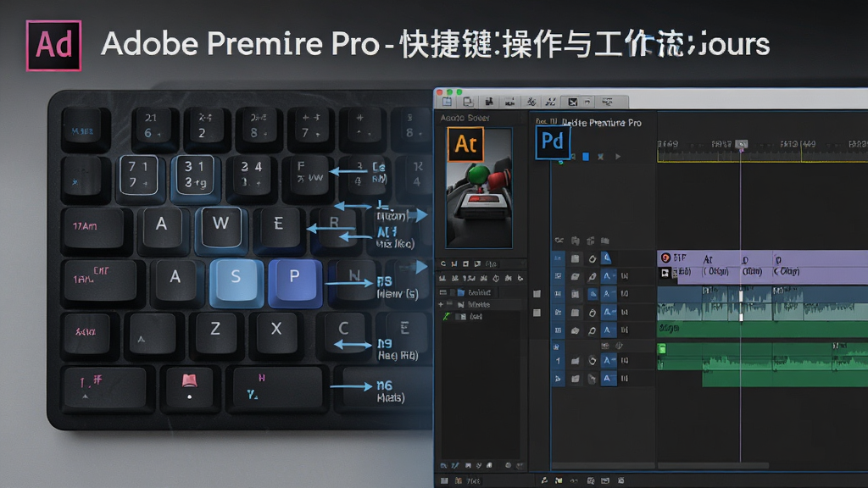Select the purple video clip on the timeline
The image size is (868, 488).
coord(763,265)
